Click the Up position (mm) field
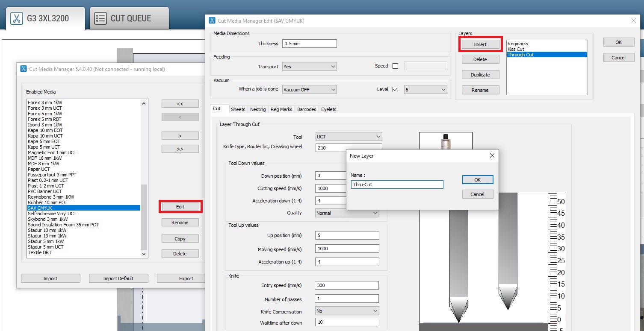 click(x=347, y=235)
